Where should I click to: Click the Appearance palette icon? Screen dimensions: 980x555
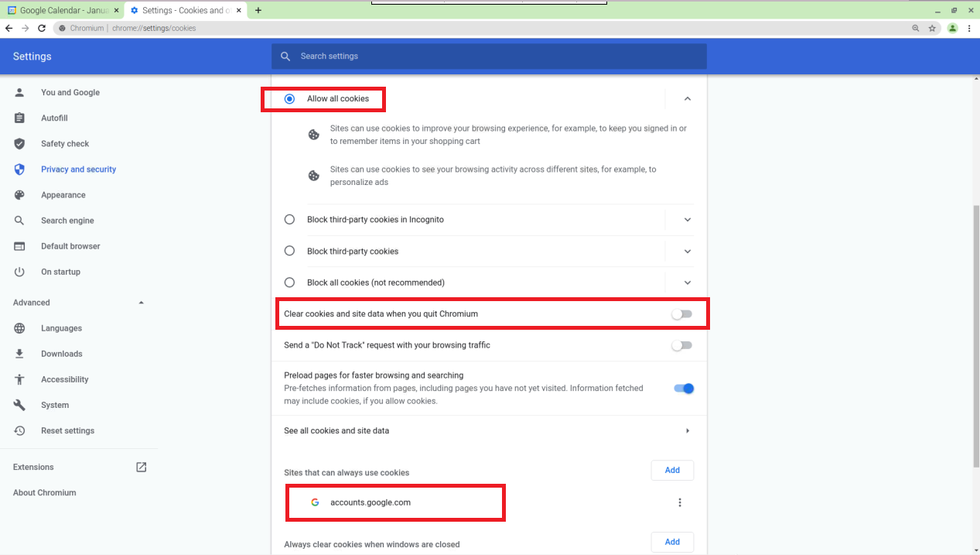[20, 195]
